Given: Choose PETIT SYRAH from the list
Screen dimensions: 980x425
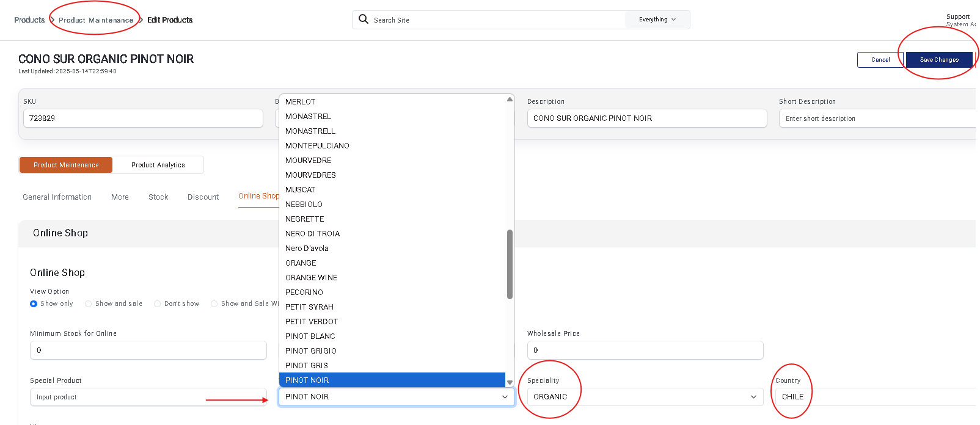Looking at the screenshot, I should click(x=392, y=307).
